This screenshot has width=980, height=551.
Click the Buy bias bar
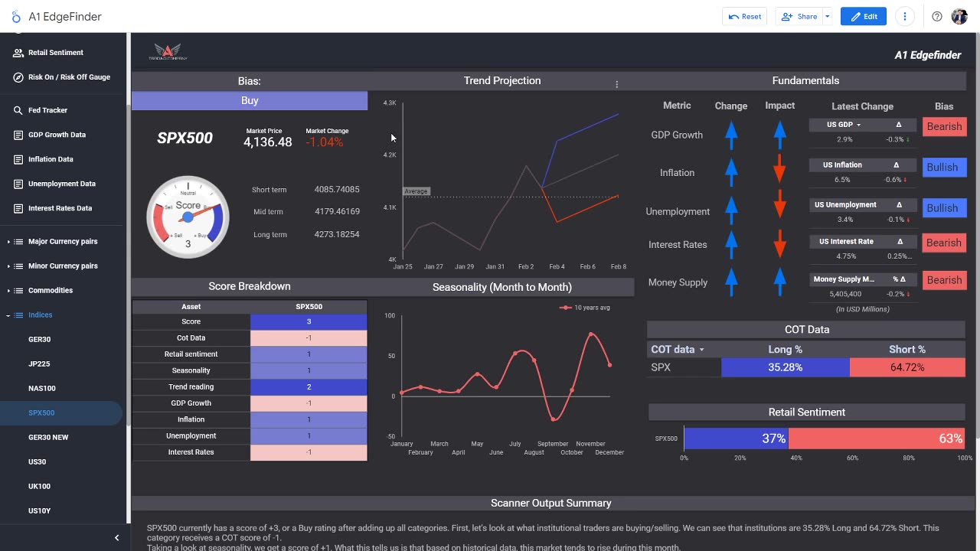click(x=250, y=101)
